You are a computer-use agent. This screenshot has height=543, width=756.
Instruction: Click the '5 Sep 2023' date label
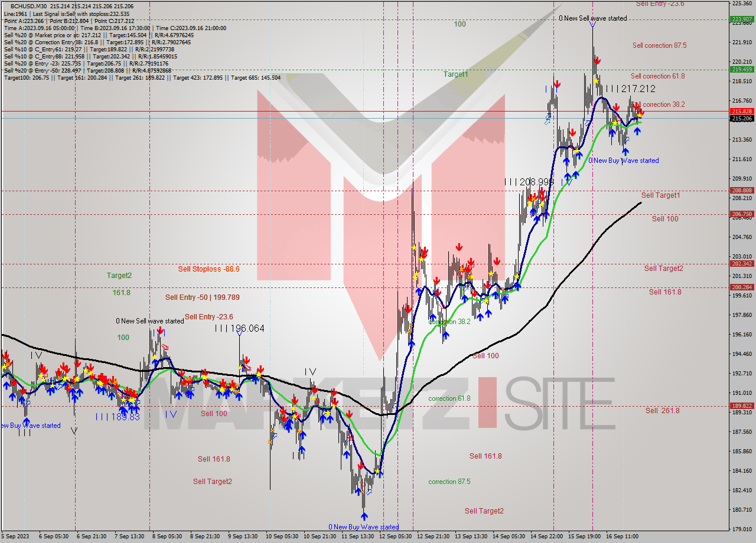tap(16, 537)
